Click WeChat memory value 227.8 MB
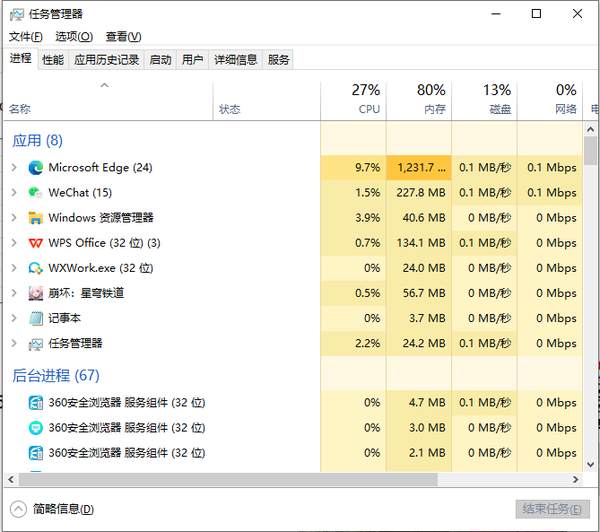600x532 pixels. (x=421, y=193)
